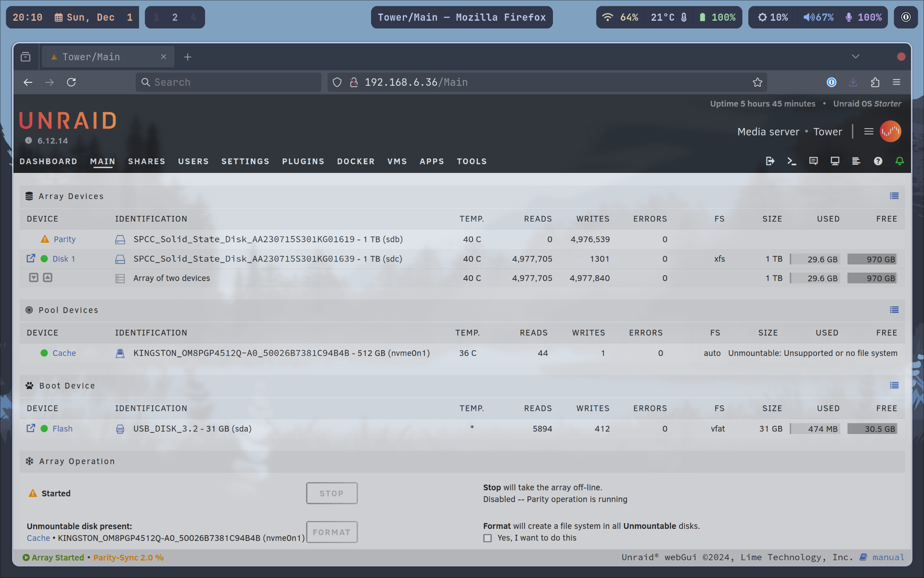Toggle the Parity device warning indicator

coord(44,239)
